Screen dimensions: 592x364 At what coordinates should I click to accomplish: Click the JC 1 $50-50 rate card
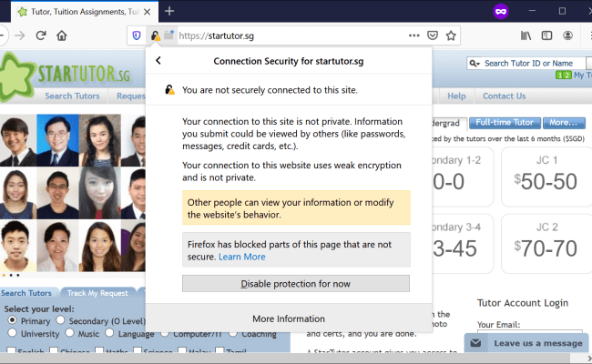(546, 177)
